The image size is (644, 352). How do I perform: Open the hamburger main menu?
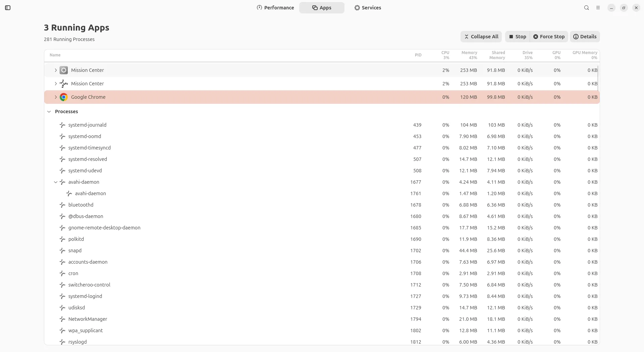[x=598, y=8]
